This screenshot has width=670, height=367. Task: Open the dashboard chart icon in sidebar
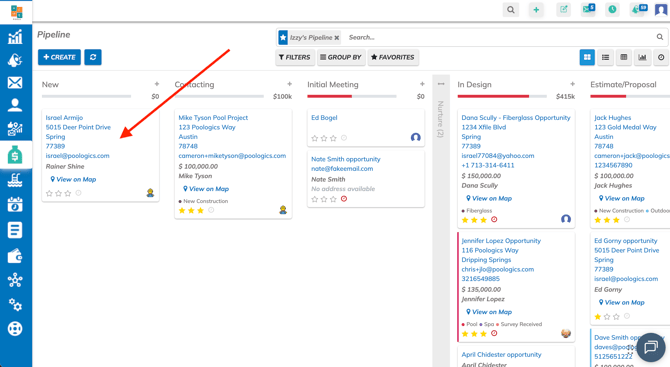coord(15,37)
